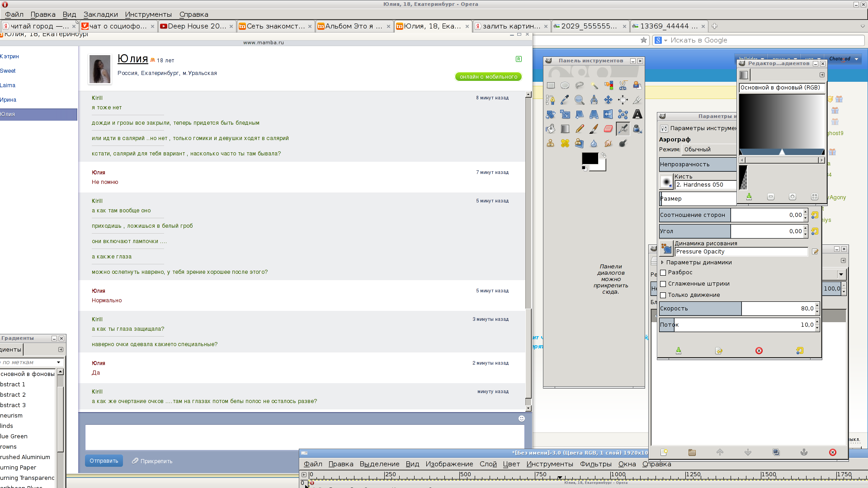Open the Режим mode dropdown
The image size is (868, 488).
[709, 150]
